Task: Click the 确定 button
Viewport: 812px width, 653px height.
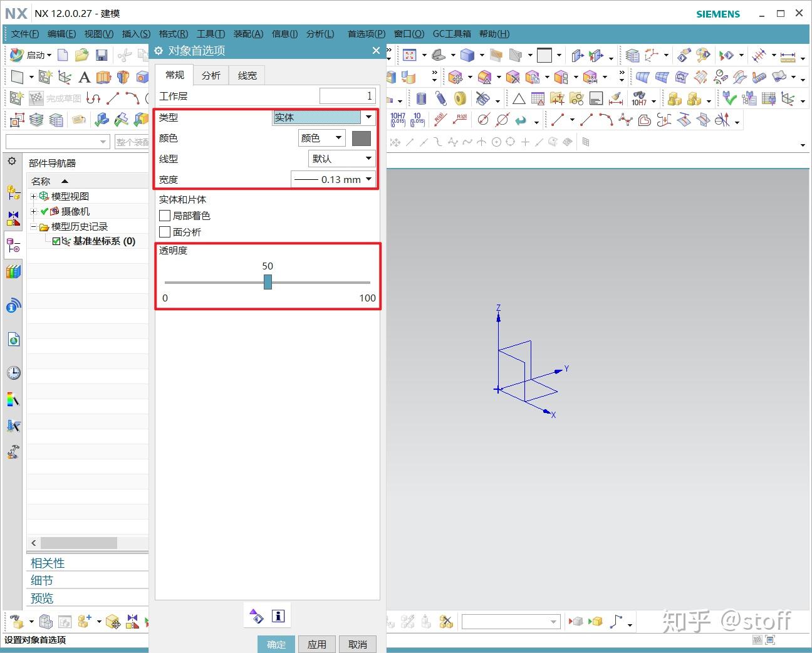Action: tap(276, 644)
